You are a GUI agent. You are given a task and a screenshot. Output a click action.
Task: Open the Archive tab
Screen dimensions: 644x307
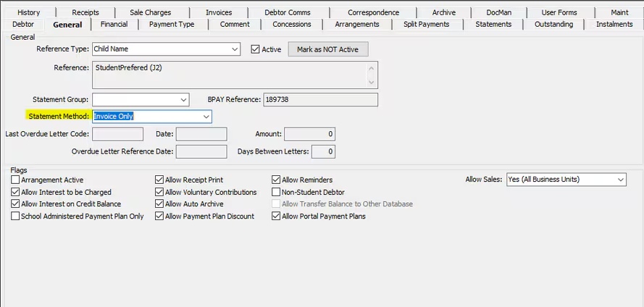[x=443, y=12]
